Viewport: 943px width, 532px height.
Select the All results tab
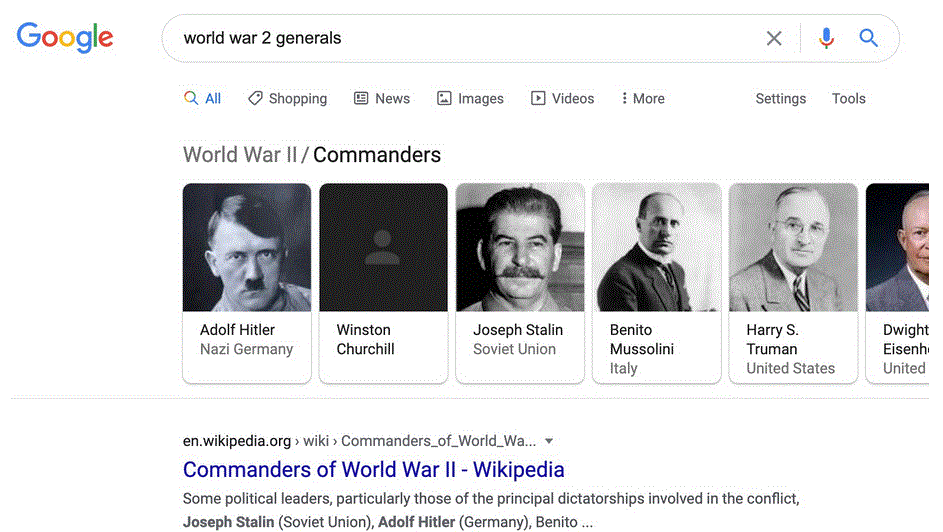click(202, 99)
